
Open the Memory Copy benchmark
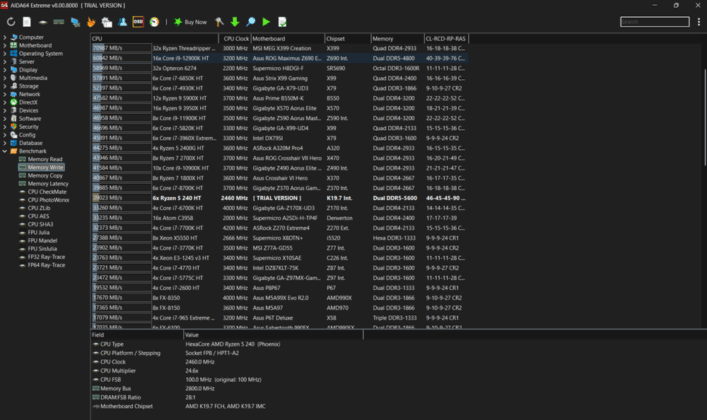(x=45, y=175)
